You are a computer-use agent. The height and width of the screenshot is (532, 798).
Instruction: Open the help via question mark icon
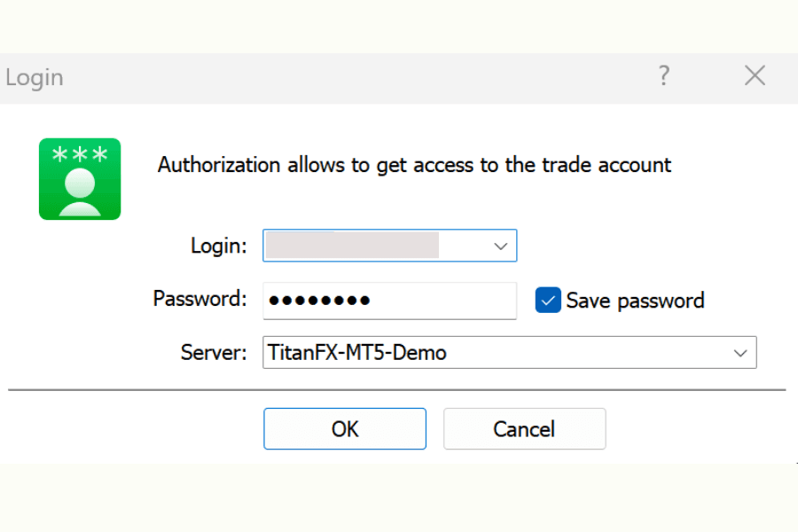coord(663,75)
